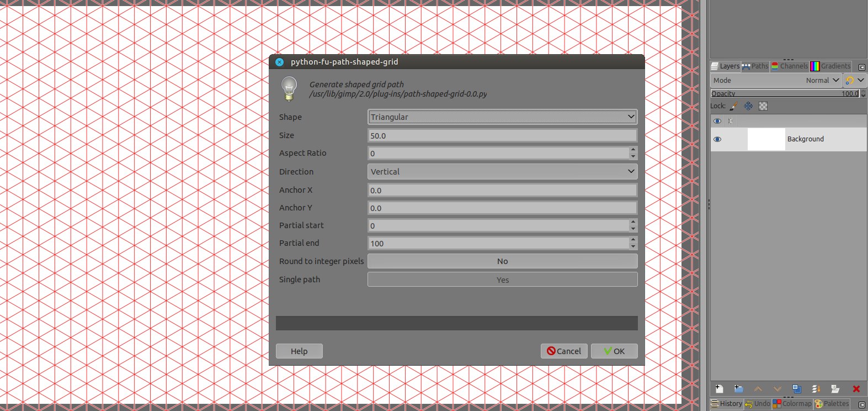Switch to the Paths tab
This screenshot has height=411, width=868.
[755, 66]
